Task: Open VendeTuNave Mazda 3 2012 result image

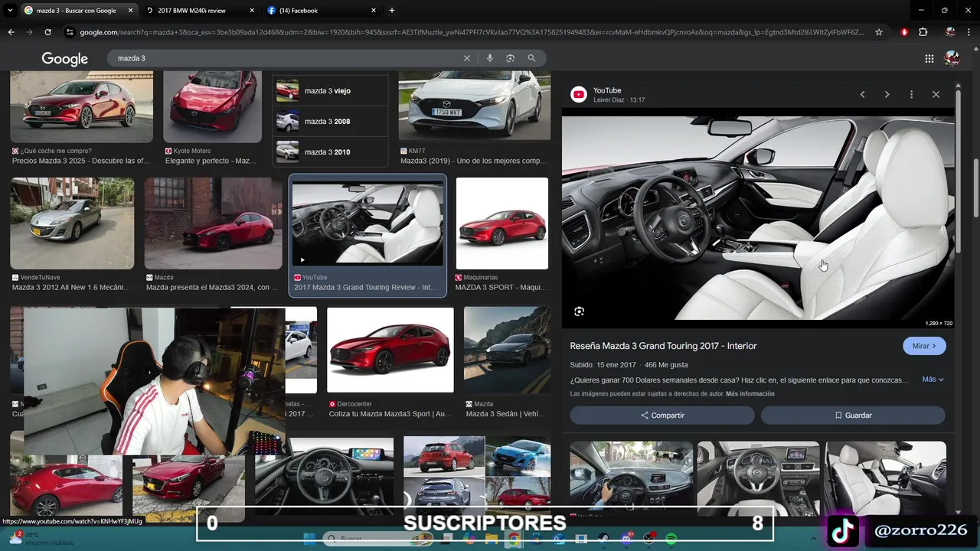Action: click(x=72, y=223)
